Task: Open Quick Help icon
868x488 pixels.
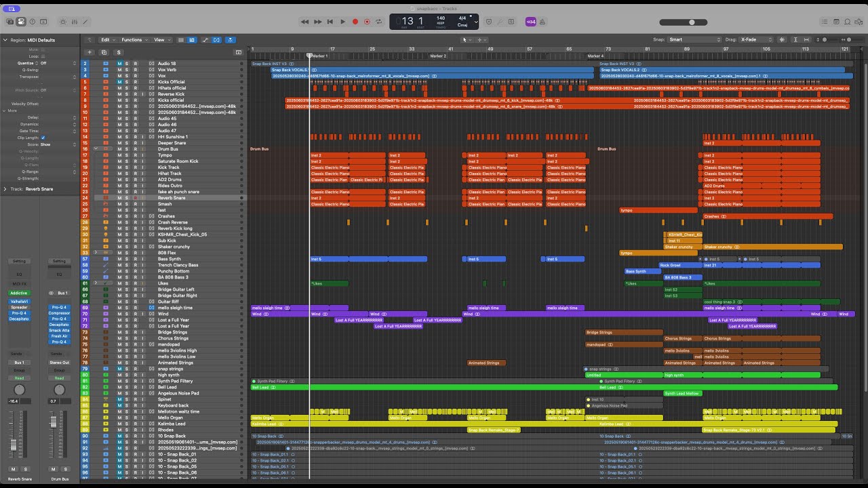Action: (33, 22)
